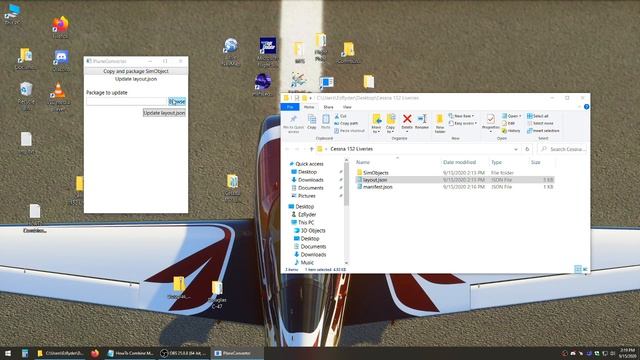Image resolution: width=640 pixels, height=360 pixels.
Task: Open the File tab in Explorer
Action: coord(290,107)
